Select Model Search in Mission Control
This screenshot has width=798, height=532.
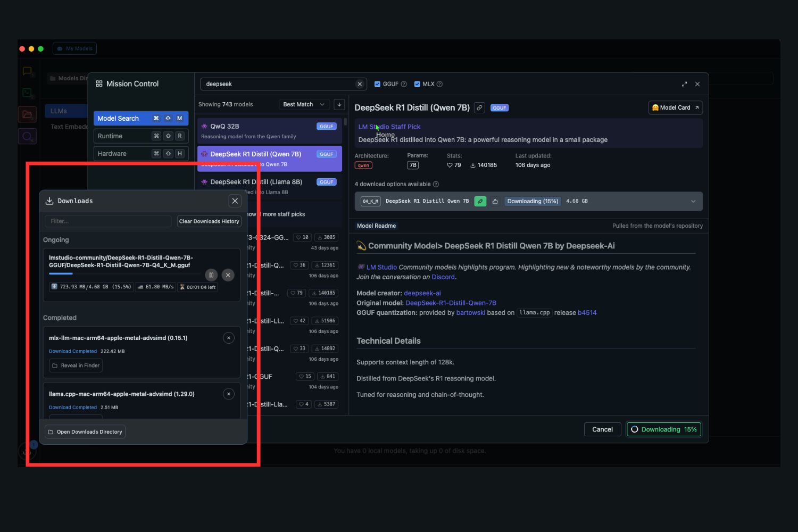point(141,118)
